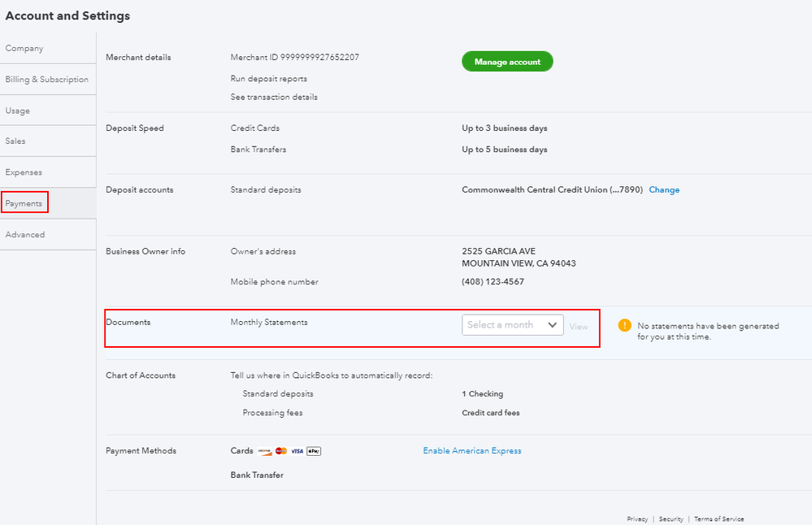Go to the Usage tab
The height and width of the screenshot is (525, 812).
(18, 111)
